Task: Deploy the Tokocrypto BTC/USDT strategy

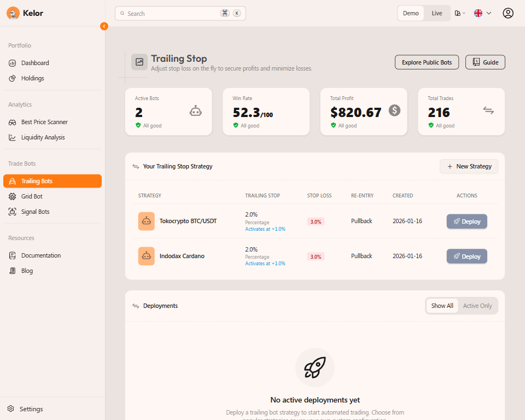Action: click(x=466, y=221)
